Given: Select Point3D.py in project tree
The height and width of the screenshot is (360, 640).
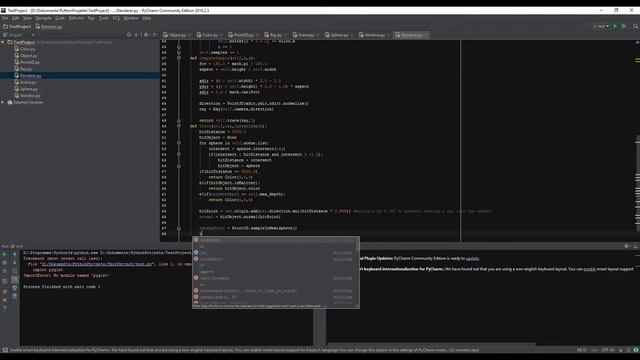Looking at the screenshot, I should pyautogui.click(x=27, y=62).
